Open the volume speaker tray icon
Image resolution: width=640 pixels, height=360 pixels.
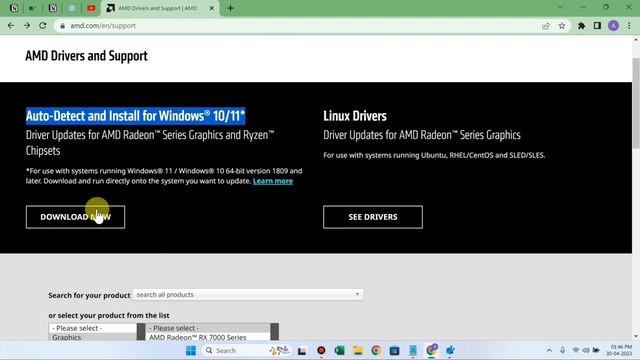[586, 350]
